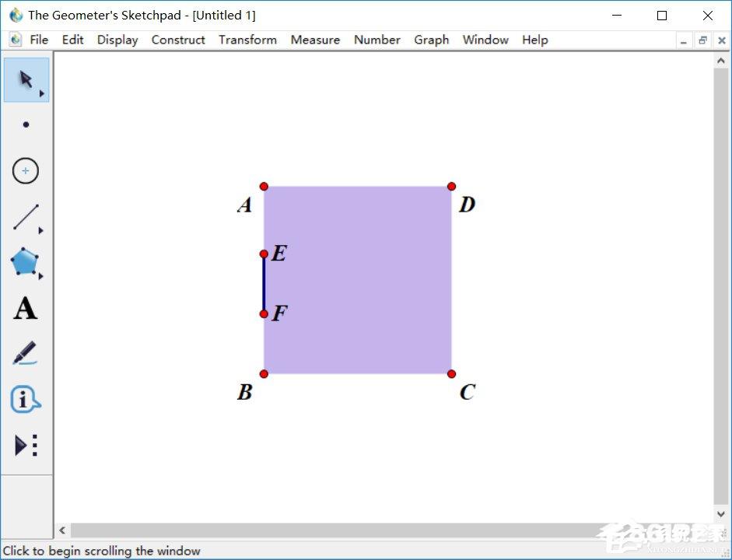The height and width of the screenshot is (560, 732).
Task: Select the Information tool
Action: (x=25, y=400)
